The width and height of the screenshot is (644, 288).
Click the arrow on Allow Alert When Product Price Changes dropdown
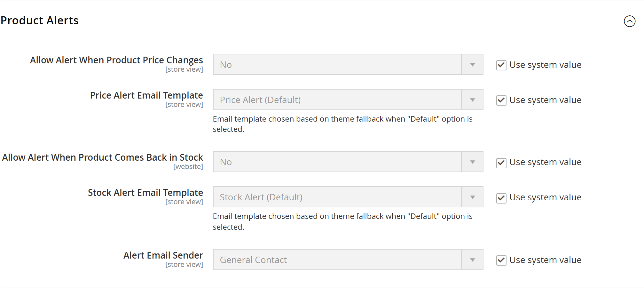pos(472,65)
